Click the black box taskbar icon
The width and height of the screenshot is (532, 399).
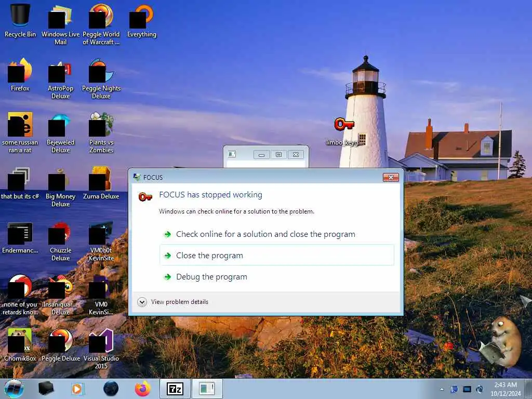[x=46, y=389]
